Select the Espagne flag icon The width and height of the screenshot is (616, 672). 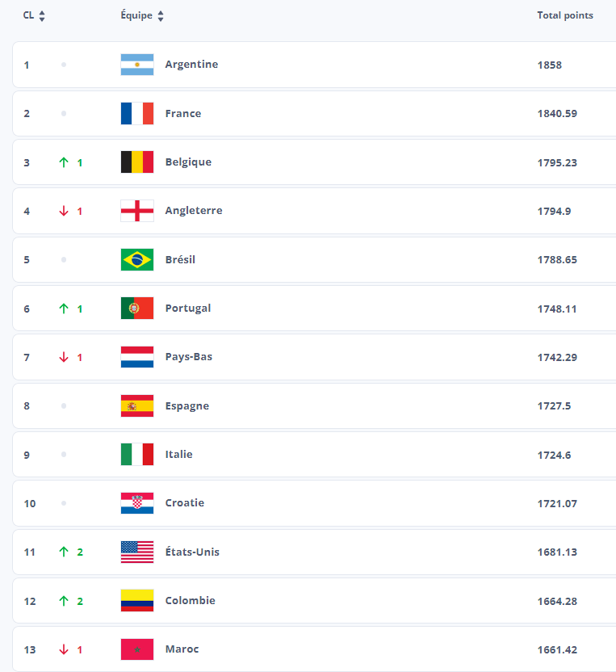136,405
